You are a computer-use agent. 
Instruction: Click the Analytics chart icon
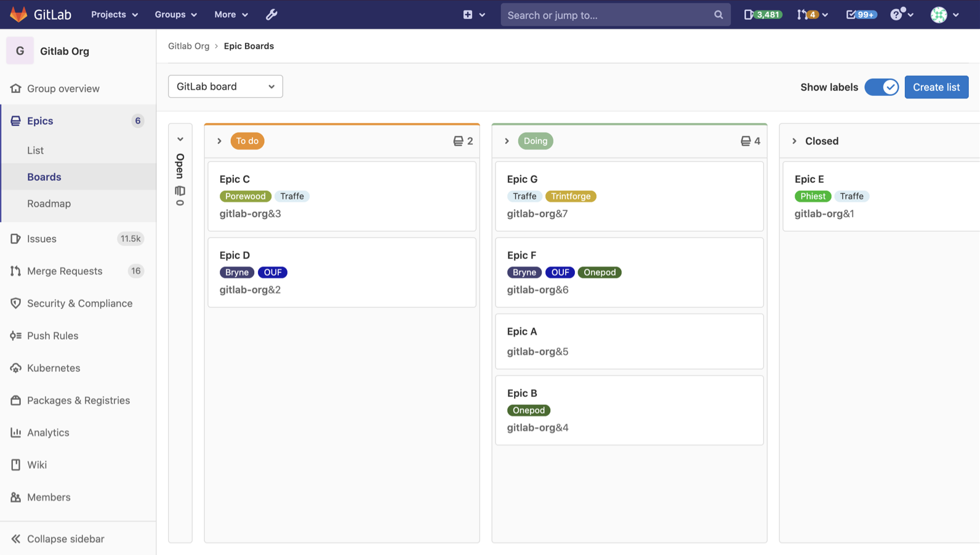(x=16, y=433)
